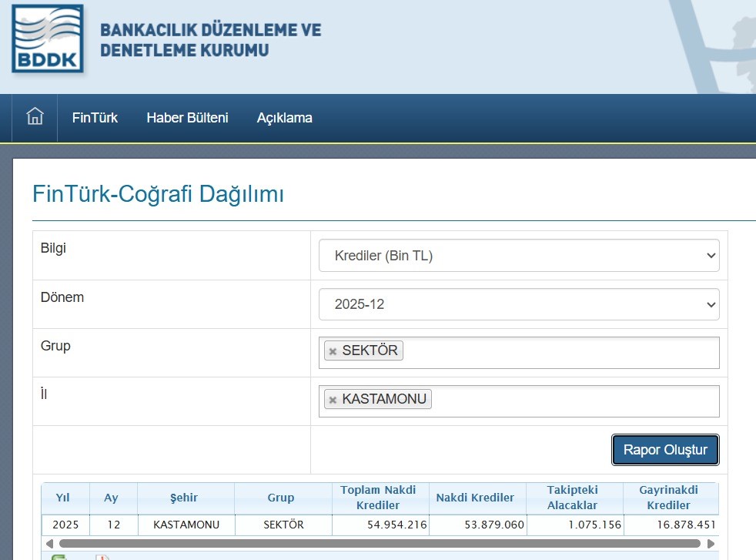Image resolution: width=756 pixels, height=560 pixels.
Task: Click the Takipteki Alacaklar column header
Action: pyautogui.click(x=573, y=498)
